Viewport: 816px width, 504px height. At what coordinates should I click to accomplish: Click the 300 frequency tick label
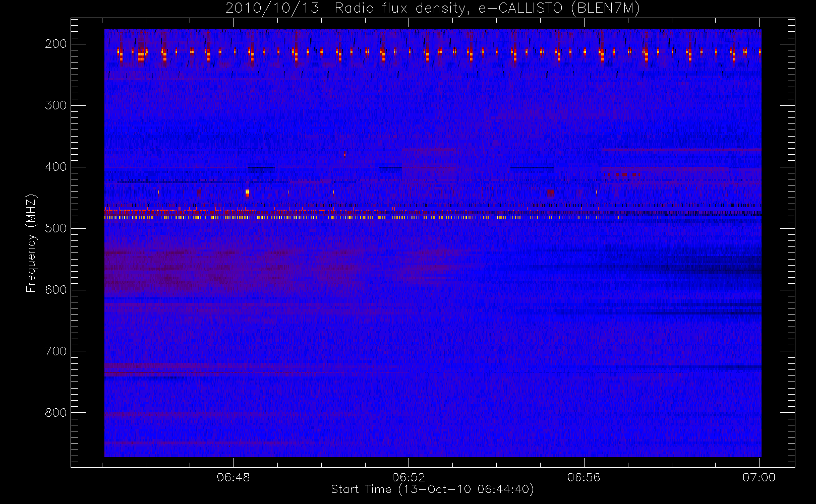55,105
